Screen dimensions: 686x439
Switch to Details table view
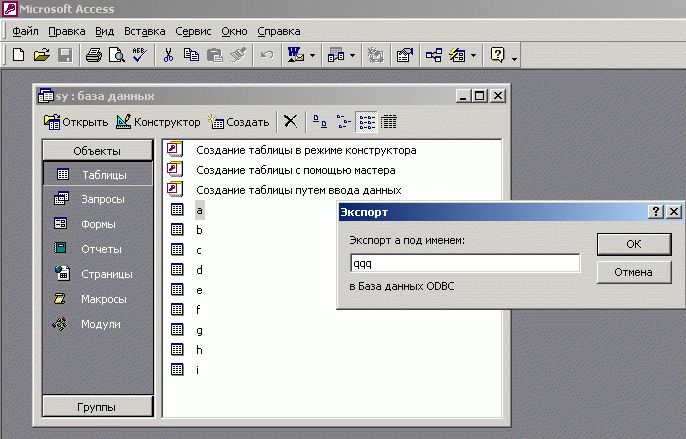pos(388,122)
